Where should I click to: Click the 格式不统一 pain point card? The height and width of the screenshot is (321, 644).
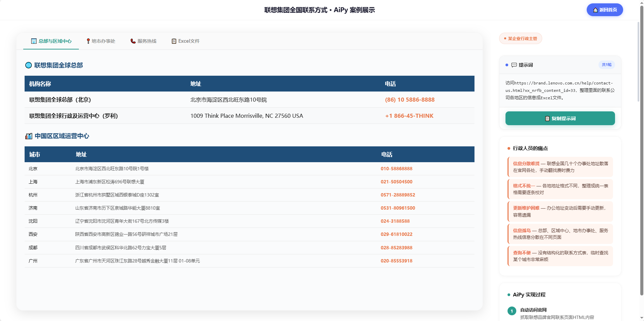pyautogui.click(x=560, y=189)
